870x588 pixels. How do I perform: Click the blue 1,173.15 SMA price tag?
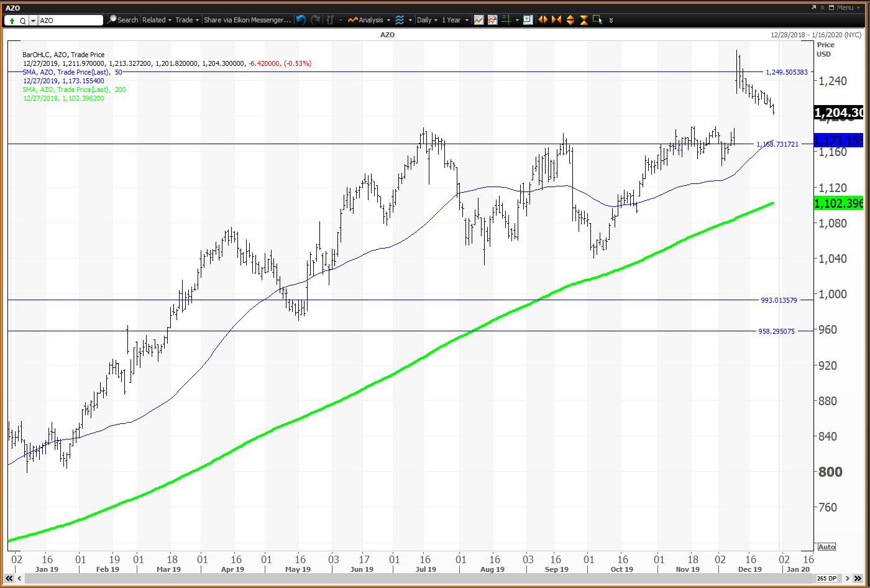click(838, 140)
